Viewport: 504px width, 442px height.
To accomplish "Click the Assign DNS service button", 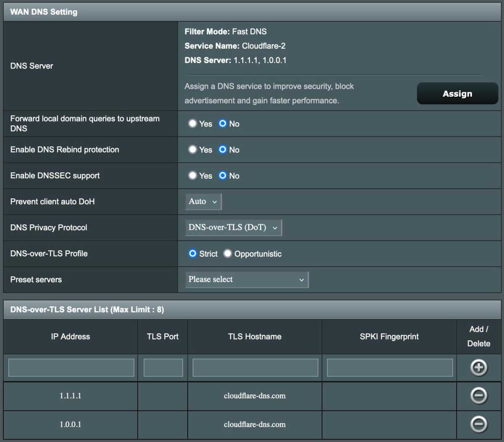I will (457, 93).
